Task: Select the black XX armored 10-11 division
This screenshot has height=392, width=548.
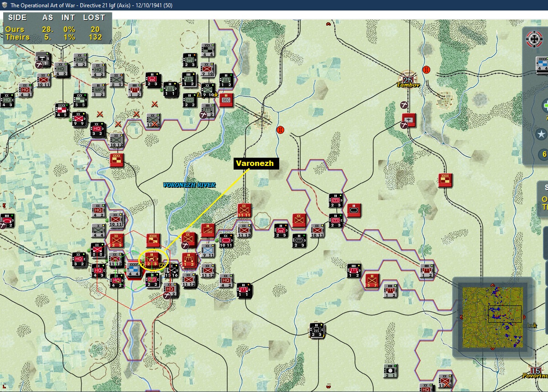Action: click(226, 240)
